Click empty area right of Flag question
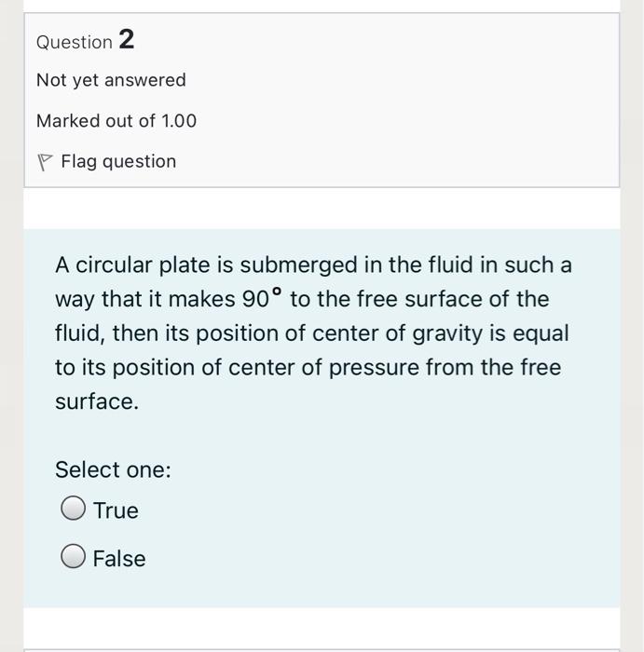 pyautogui.click(x=391, y=161)
